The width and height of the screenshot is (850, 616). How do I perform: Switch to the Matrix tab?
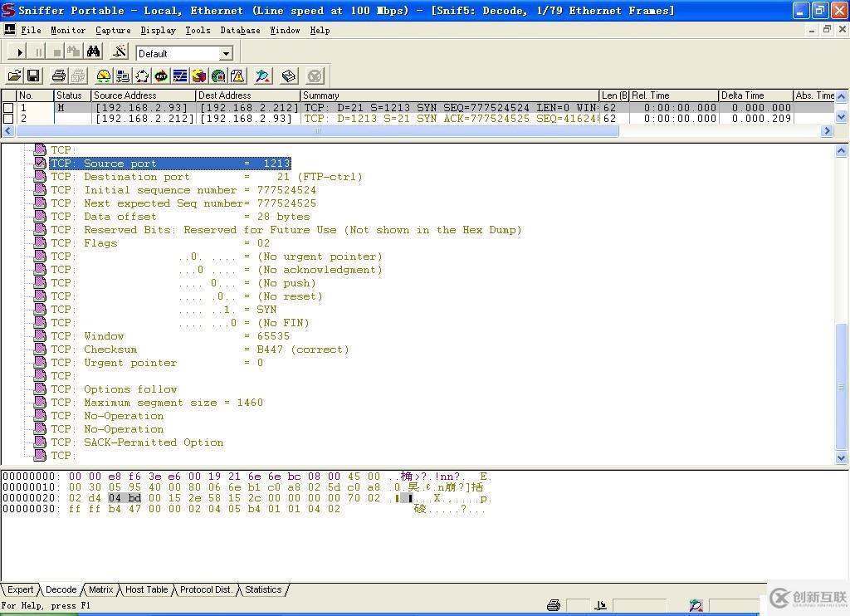click(x=100, y=589)
